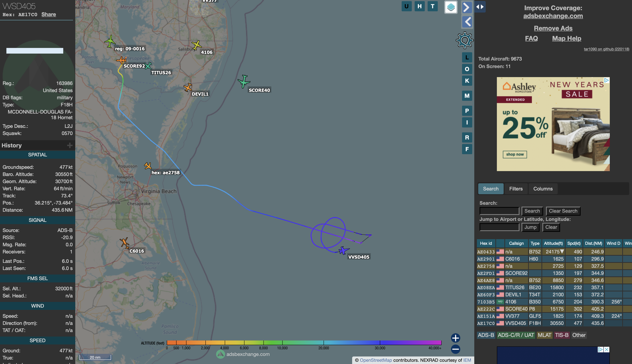The image size is (632, 364).
Task: Zoom in with the plus button
Action: coord(455,338)
